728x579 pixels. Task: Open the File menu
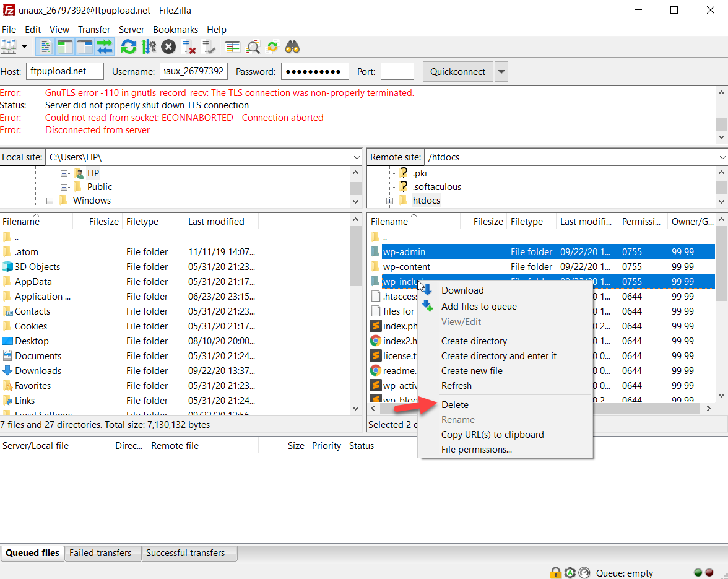click(9, 29)
